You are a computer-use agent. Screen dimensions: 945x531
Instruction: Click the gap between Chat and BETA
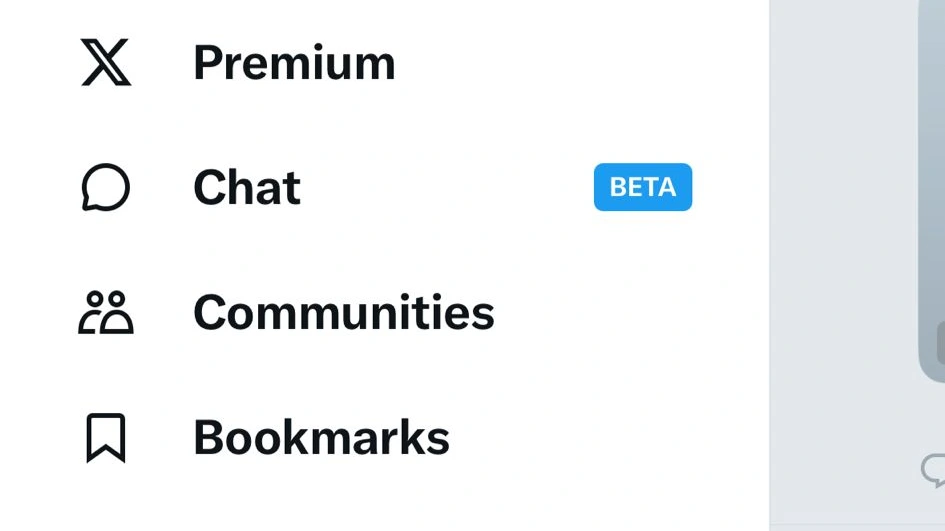click(x=445, y=188)
